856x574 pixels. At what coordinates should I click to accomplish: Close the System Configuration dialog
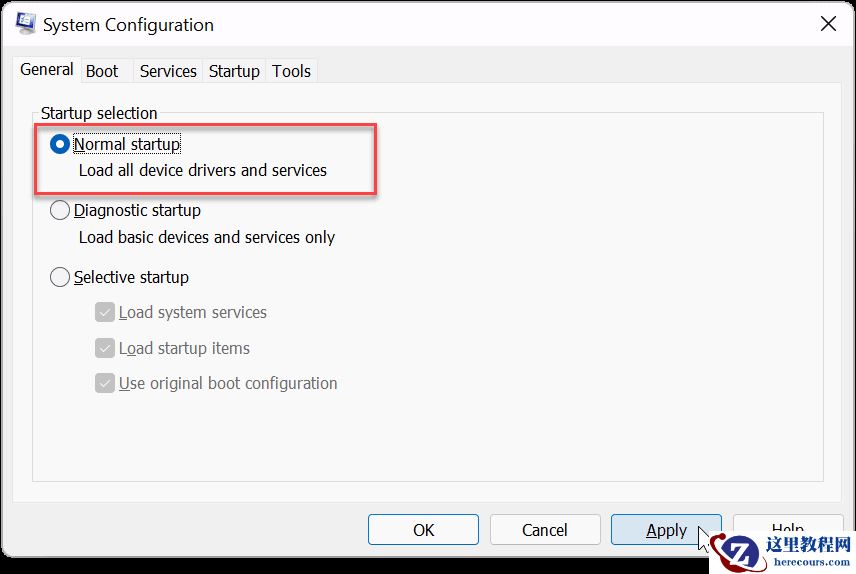pyautogui.click(x=828, y=24)
